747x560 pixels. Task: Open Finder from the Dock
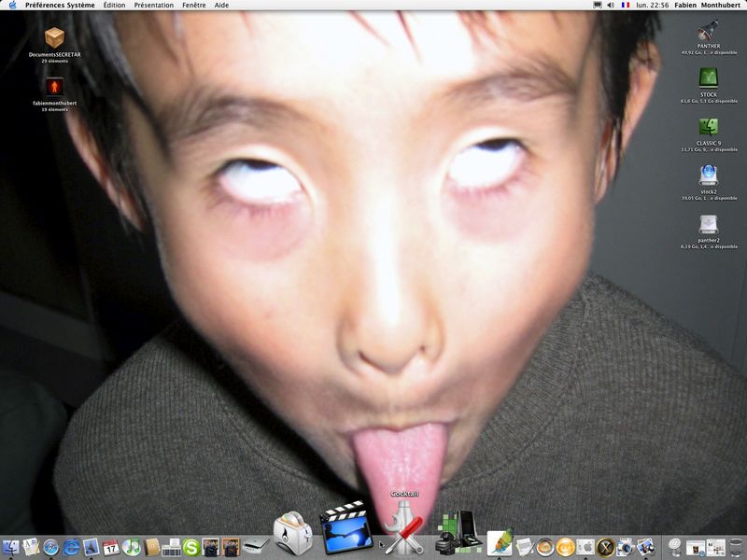(x=10, y=547)
